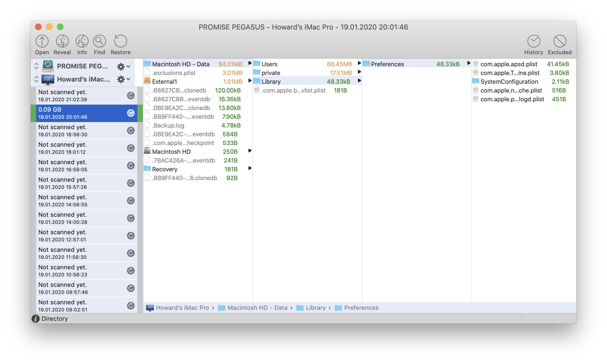607x364 pixels.
Task: Click rescan icon for 18:56:30 backup
Action: coord(131,131)
